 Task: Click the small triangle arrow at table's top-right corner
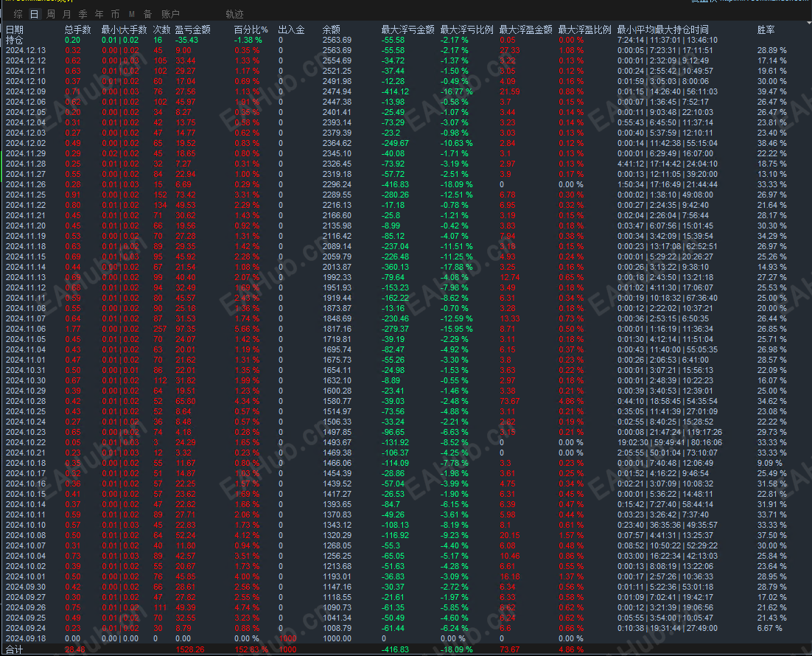pos(808,24)
